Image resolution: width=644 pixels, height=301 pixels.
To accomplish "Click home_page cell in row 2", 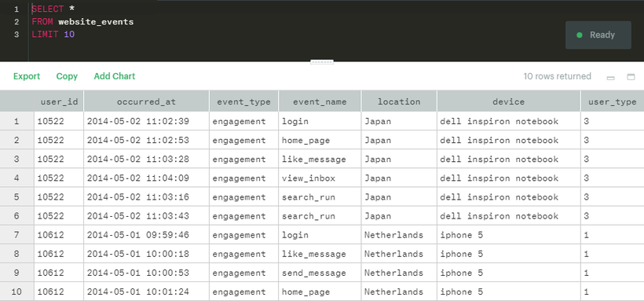I will (x=320, y=140).
